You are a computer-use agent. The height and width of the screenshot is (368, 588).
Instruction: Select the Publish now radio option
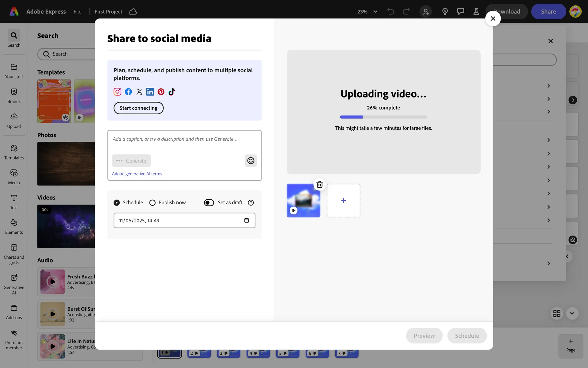tap(153, 203)
